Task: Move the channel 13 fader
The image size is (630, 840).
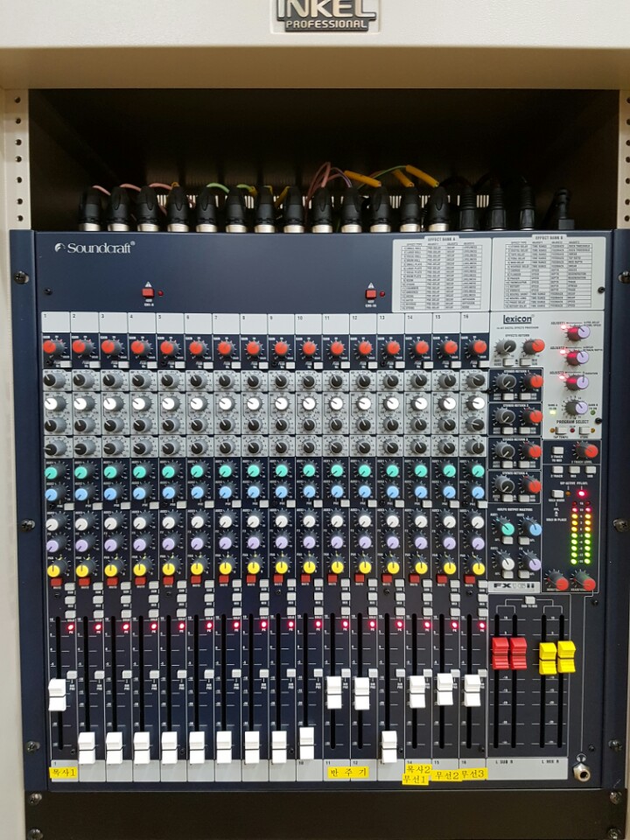Action: [x=388, y=746]
